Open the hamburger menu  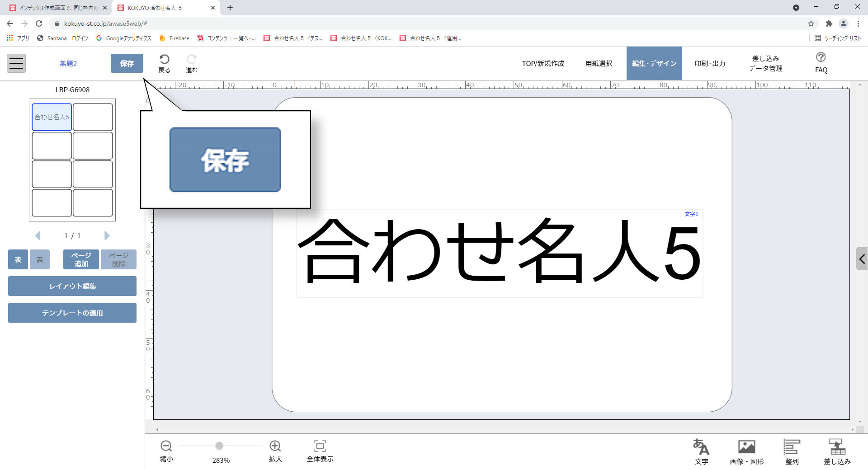16,63
